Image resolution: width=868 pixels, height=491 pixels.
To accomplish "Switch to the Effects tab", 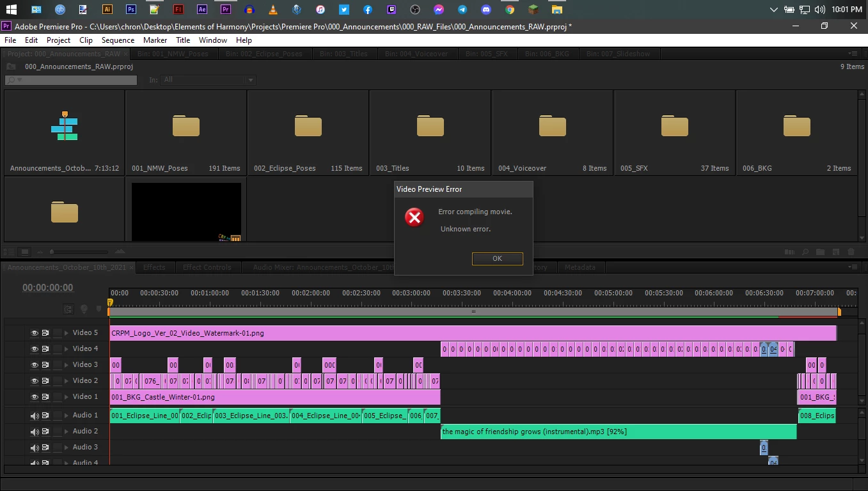I will (154, 267).
